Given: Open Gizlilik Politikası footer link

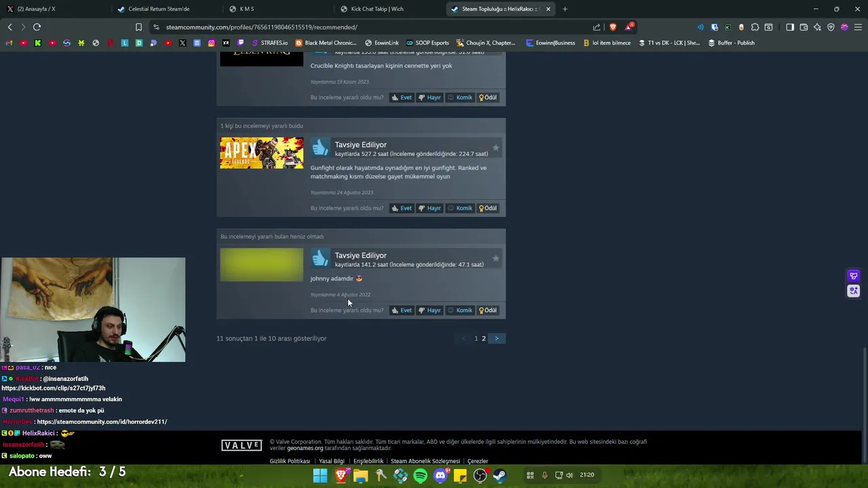Looking at the screenshot, I should pos(290,461).
